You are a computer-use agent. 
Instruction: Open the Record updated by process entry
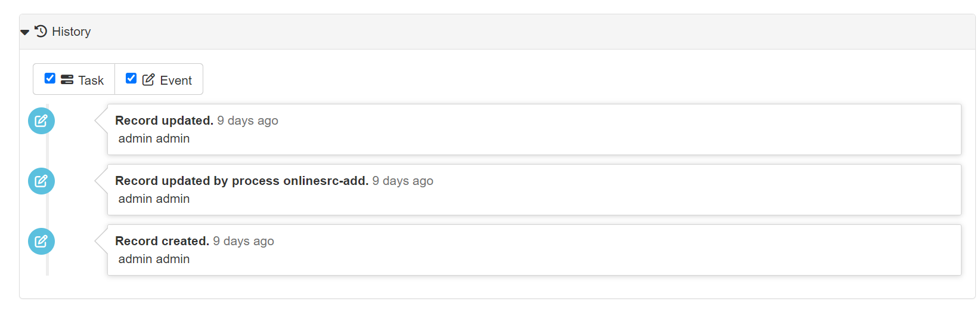[x=534, y=190]
